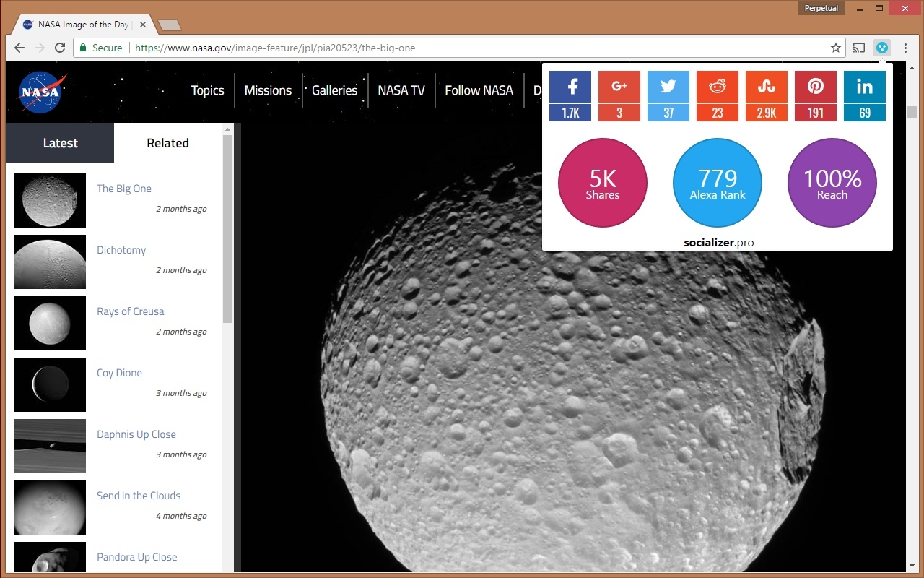Go back to the previous page
This screenshot has width=924, height=578.
(19, 48)
